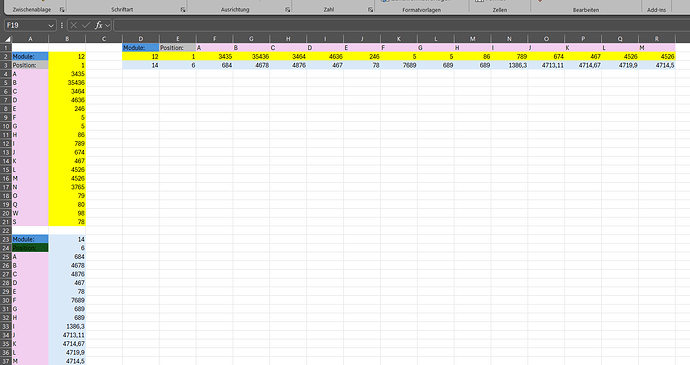Select cell B2 with value 12
The width and height of the screenshot is (690, 365).
67,56
